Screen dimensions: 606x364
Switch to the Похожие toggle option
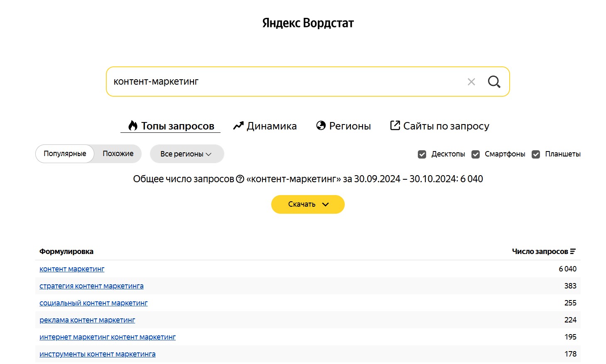click(x=118, y=154)
